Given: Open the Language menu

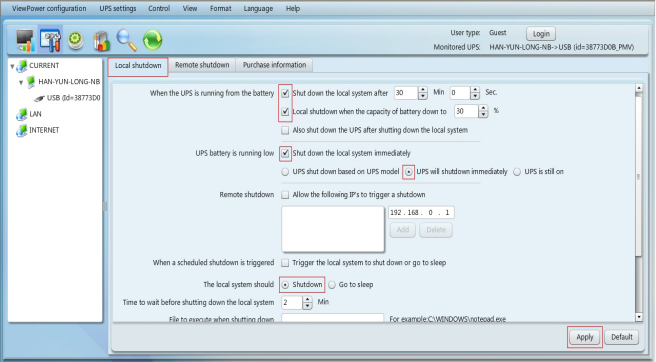Looking at the screenshot, I should coord(258,8).
